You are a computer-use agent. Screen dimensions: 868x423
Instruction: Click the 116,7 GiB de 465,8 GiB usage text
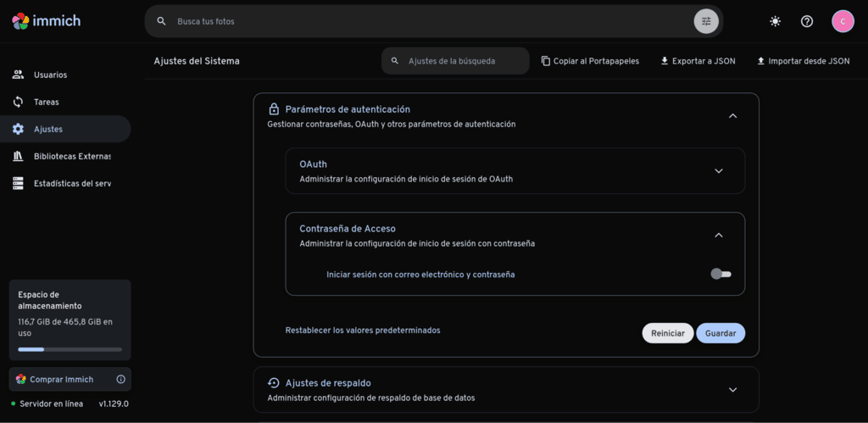(x=65, y=326)
